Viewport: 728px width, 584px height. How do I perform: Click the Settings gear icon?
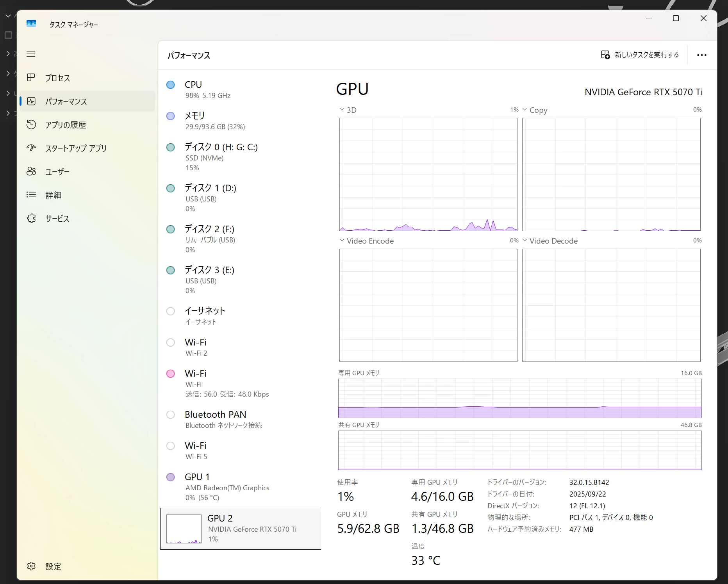(x=31, y=566)
